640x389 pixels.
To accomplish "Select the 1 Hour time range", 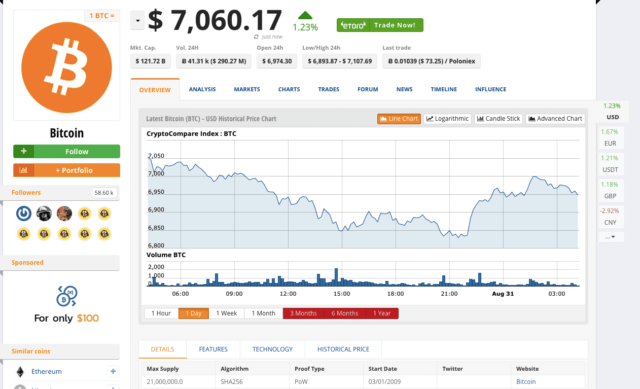I will click(x=161, y=313).
